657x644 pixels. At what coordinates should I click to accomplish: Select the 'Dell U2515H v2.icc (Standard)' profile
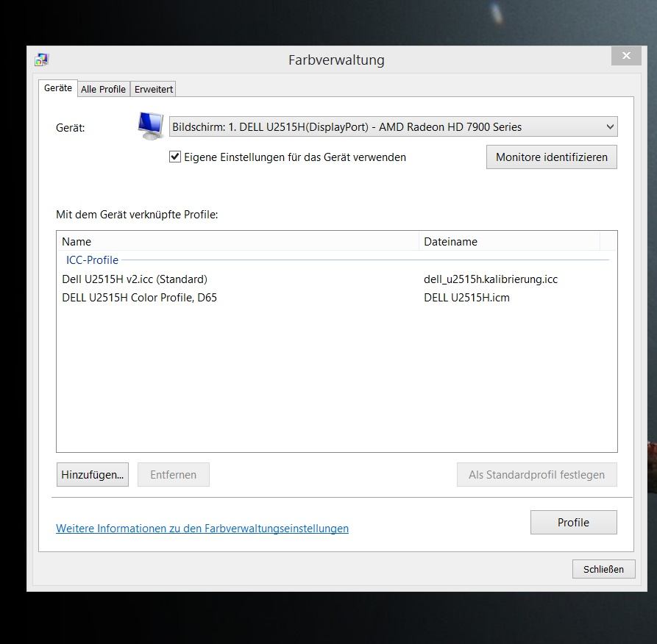(x=336, y=279)
